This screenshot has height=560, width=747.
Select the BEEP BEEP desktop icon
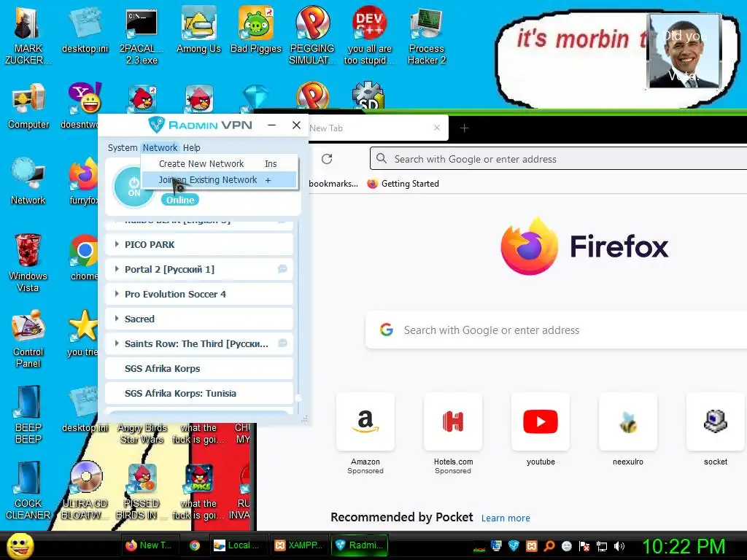(x=28, y=414)
